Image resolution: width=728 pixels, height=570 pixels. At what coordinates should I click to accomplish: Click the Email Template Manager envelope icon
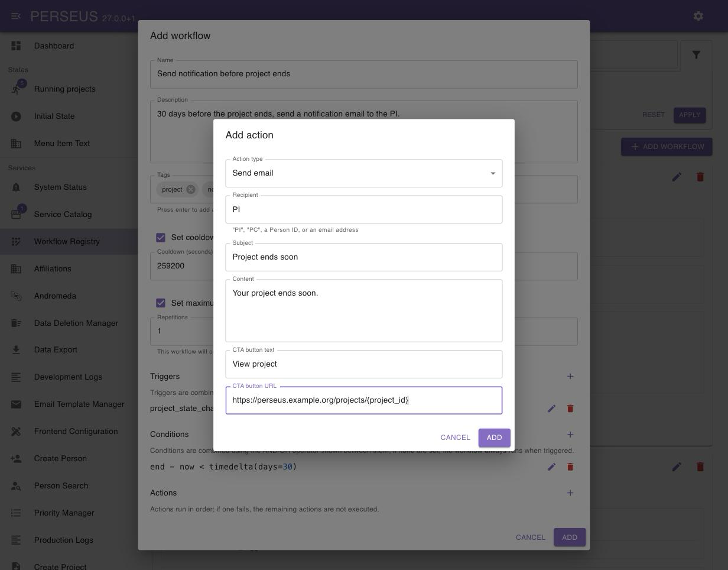pos(16,404)
